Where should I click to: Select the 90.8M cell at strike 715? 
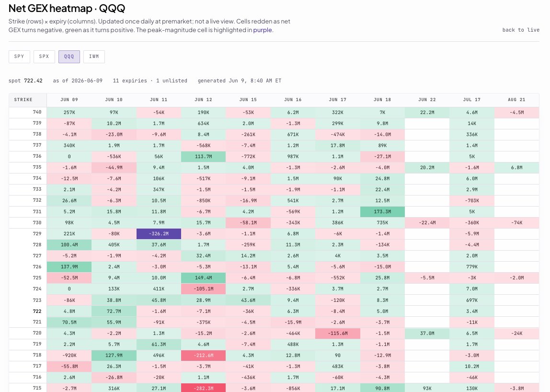point(382,388)
